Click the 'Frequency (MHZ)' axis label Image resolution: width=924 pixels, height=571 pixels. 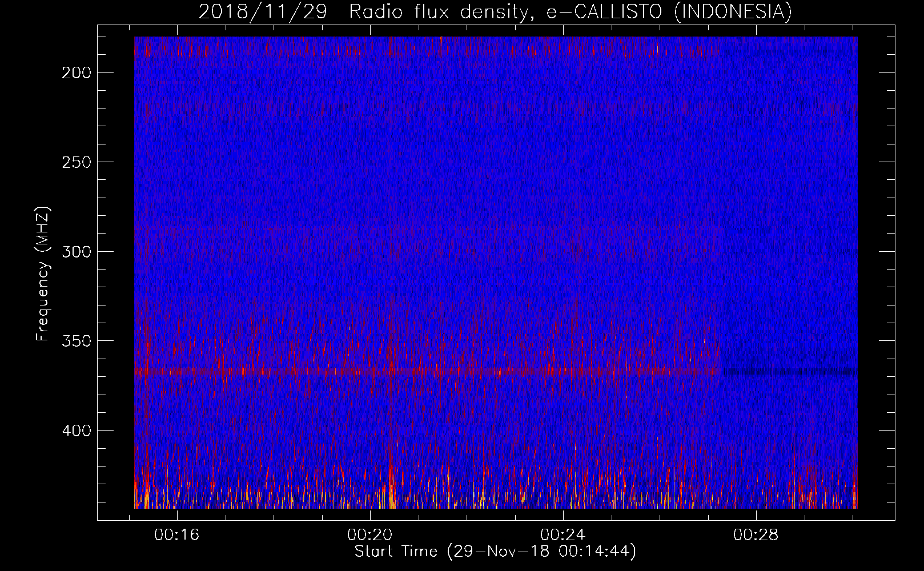click(43, 274)
